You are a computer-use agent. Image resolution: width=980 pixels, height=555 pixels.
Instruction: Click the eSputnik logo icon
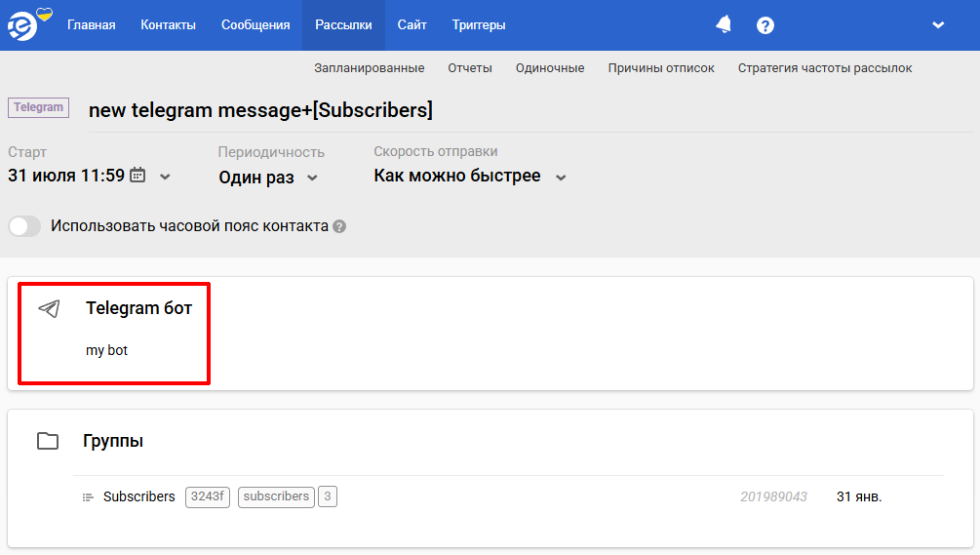[x=22, y=25]
